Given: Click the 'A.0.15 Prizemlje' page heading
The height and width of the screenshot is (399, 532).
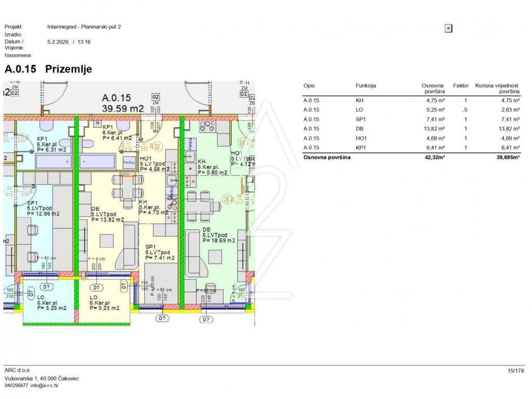Looking at the screenshot, I should pyautogui.click(x=48, y=69).
